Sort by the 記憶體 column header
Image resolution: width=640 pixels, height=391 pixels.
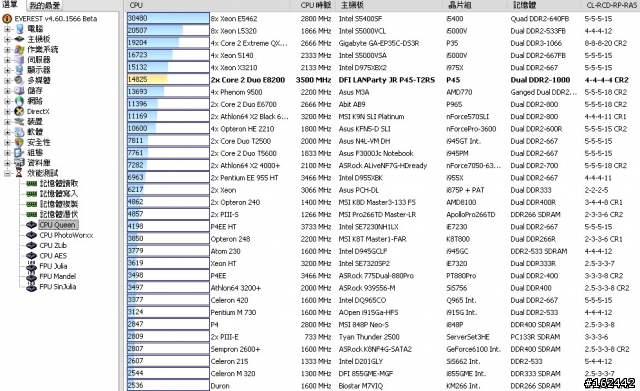pyautogui.click(x=544, y=5)
